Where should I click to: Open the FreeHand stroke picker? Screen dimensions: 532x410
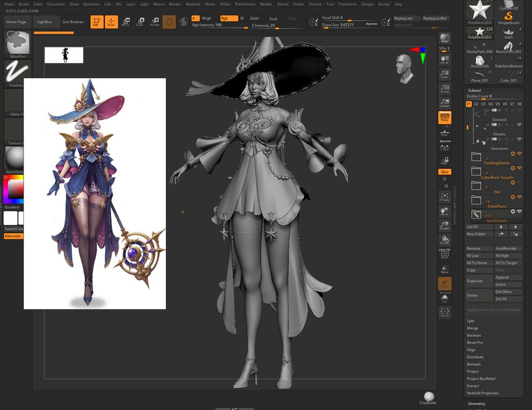pos(18,73)
